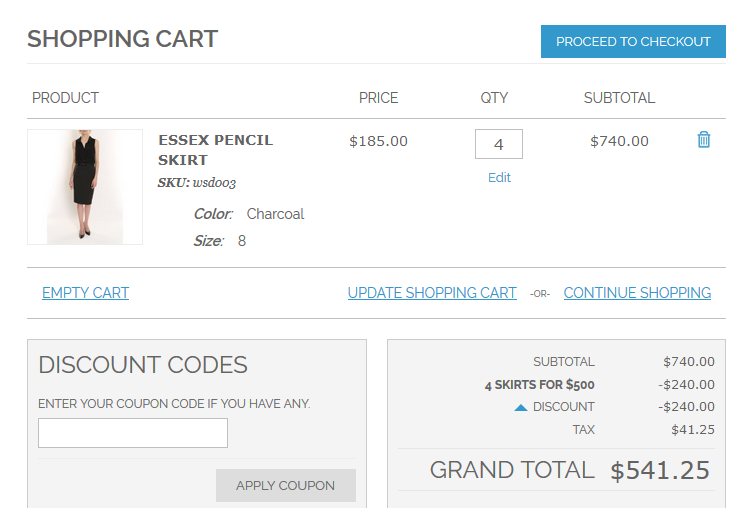Image resolution: width=750 pixels, height=508 pixels.
Task: Focus the coupon code text field
Action: 133,433
